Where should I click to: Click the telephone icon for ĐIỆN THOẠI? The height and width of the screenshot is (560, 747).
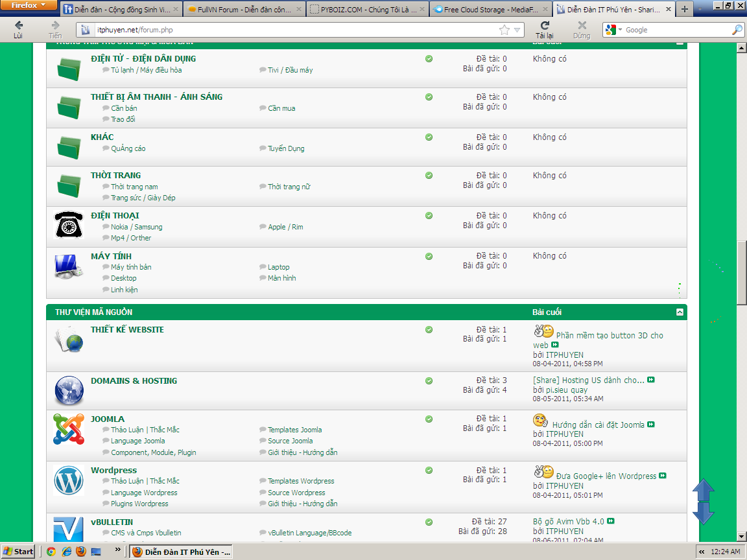point(69,226)
